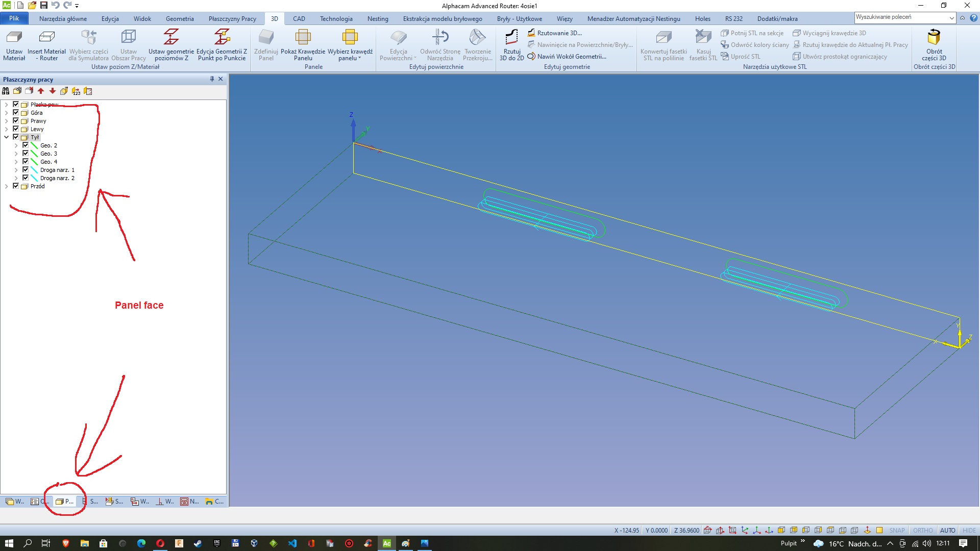Click Save icon in quick access toolbar
The image size is (980, 551).
tap(43, 5)
